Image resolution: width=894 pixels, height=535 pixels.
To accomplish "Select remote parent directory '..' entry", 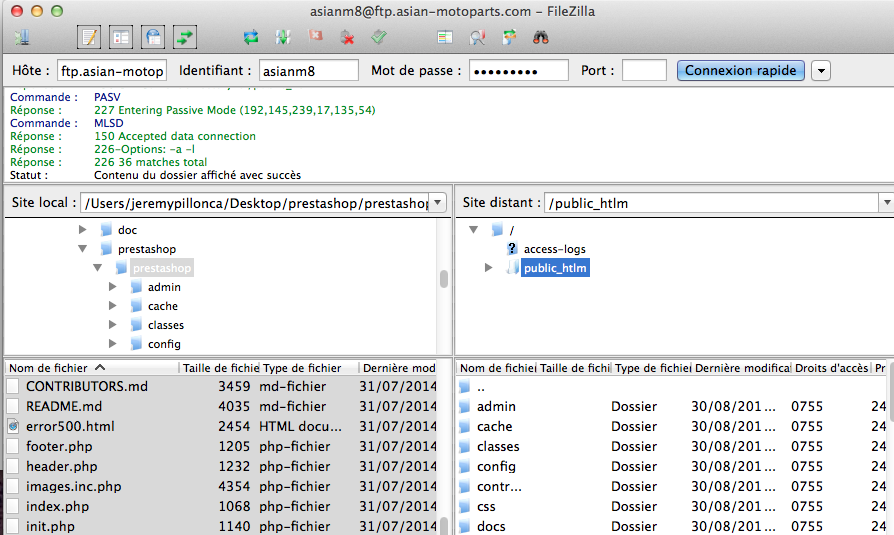I will pyautogui.click(x=672, y=387).
